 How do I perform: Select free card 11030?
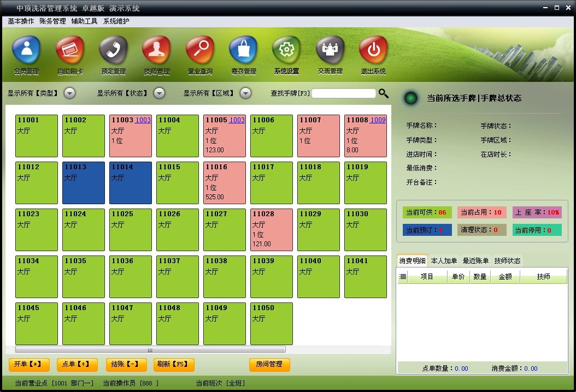pos(366,230)
